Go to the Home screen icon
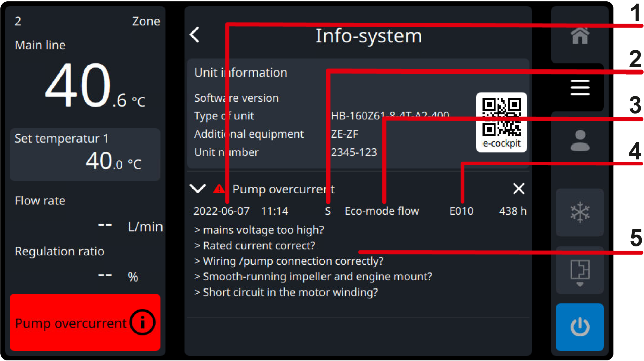The width and height of the screenshot is (644, 361). [x=579, y=35]
